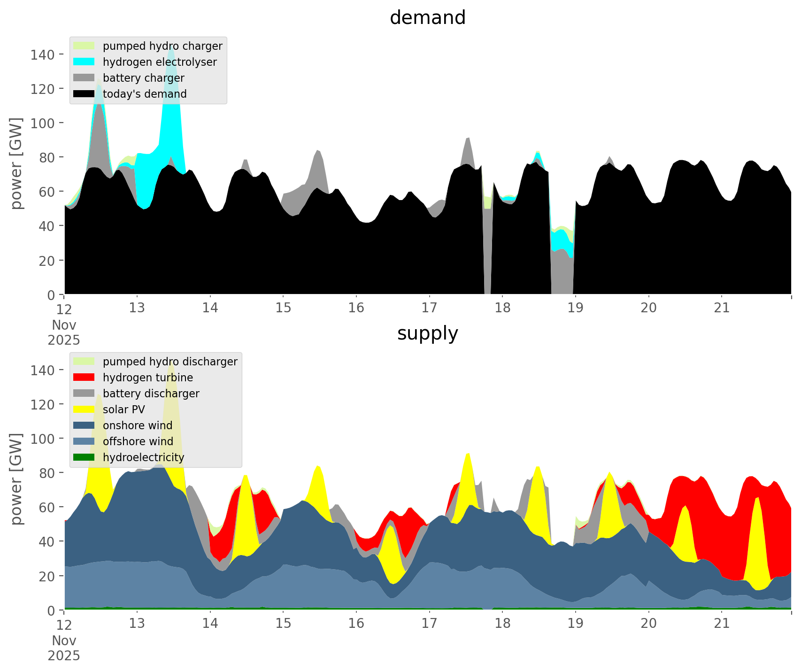This screenshot has width=801, height=672.
Task: Click the demand chart's power [GW] axis label
Action: click(16, 163)
